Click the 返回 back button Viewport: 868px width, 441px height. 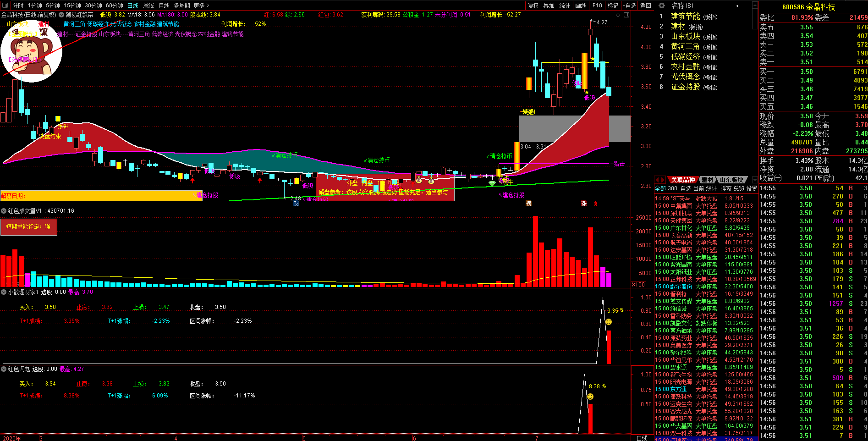pyautogui.click(x=646, y=6)
